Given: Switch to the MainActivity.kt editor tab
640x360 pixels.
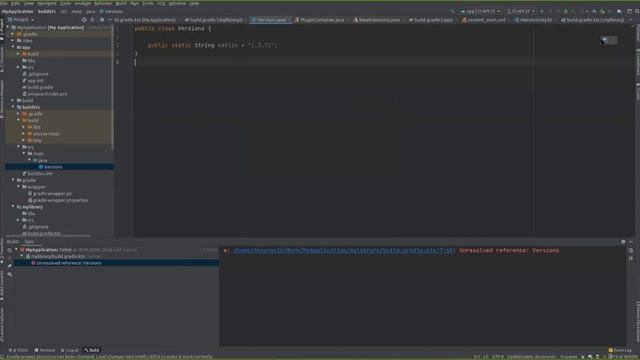Looking at the screenshot, I should (534, 20).
